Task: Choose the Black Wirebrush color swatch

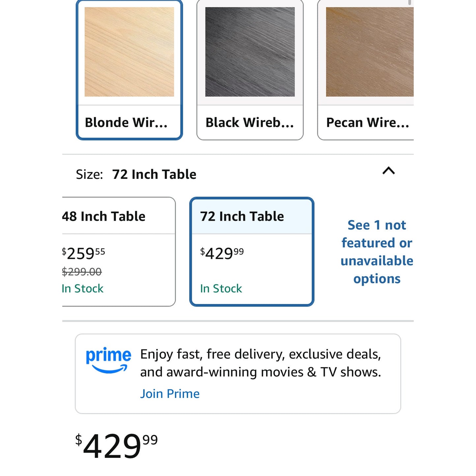Action: coord(250,70)
